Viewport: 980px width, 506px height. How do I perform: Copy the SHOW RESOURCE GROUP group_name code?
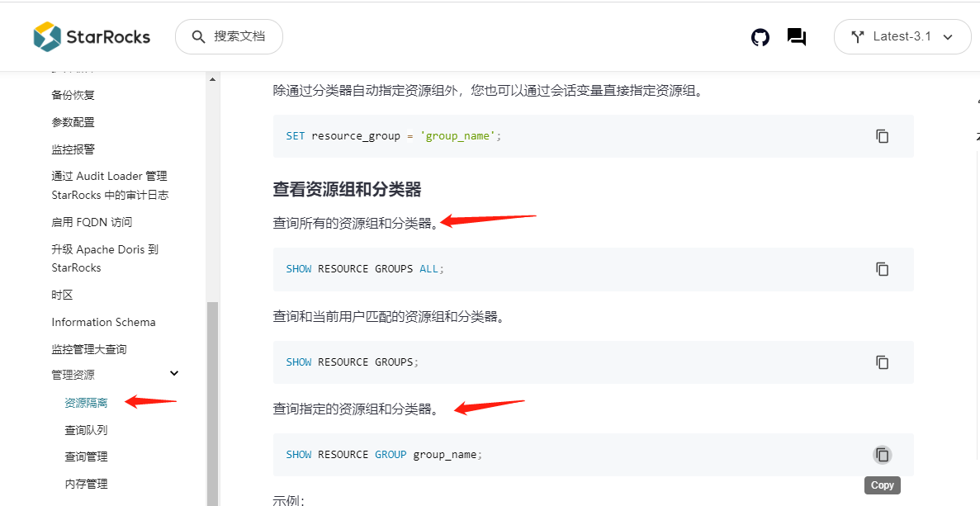882,455
